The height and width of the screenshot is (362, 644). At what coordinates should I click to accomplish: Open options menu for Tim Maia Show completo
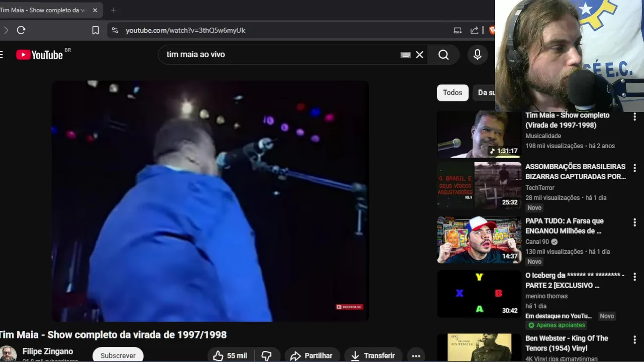(634, 117)
